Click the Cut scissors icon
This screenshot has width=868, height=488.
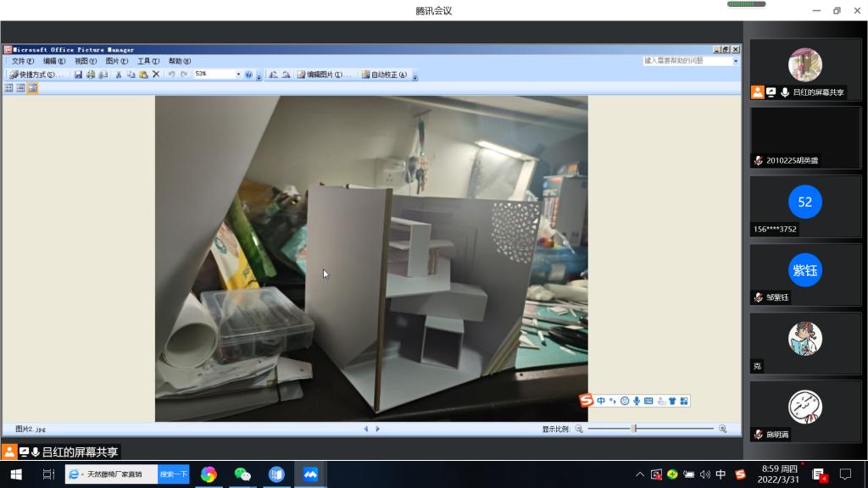119,75
